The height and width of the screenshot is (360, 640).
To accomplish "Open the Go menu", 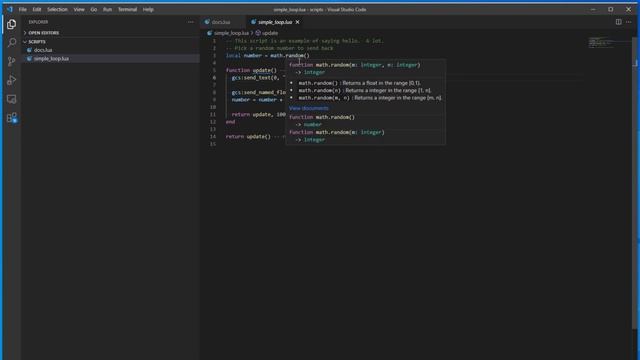I will (93, 9).
